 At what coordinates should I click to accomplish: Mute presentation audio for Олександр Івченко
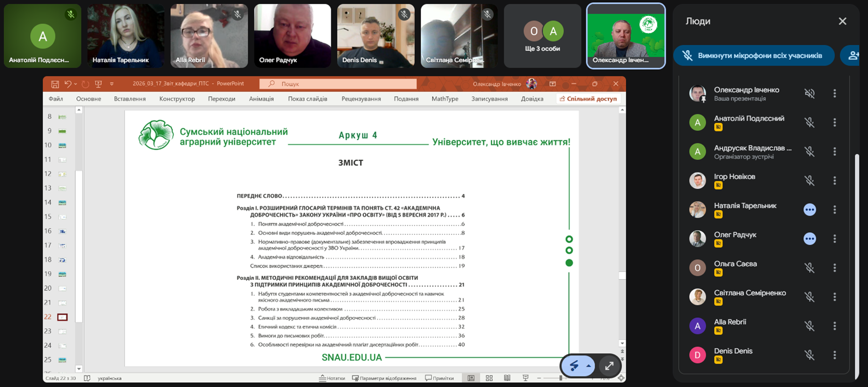pyautogui.click(x=809, y=93)
